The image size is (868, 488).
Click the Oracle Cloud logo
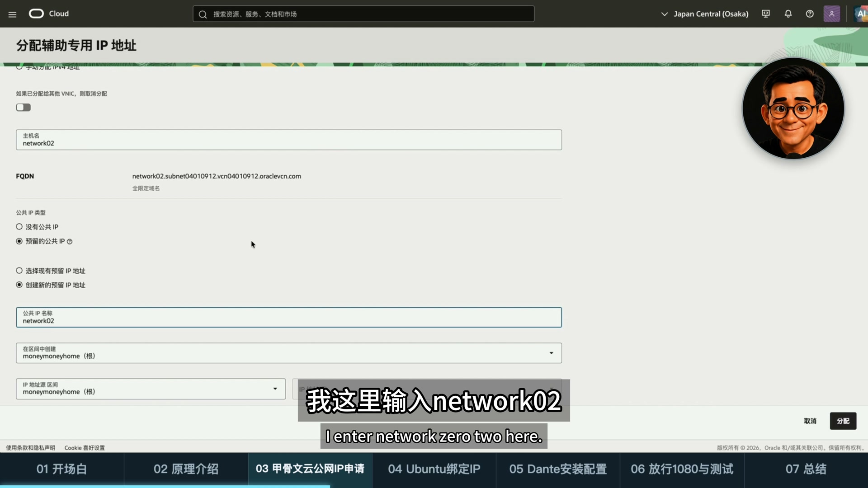point(49,14)
